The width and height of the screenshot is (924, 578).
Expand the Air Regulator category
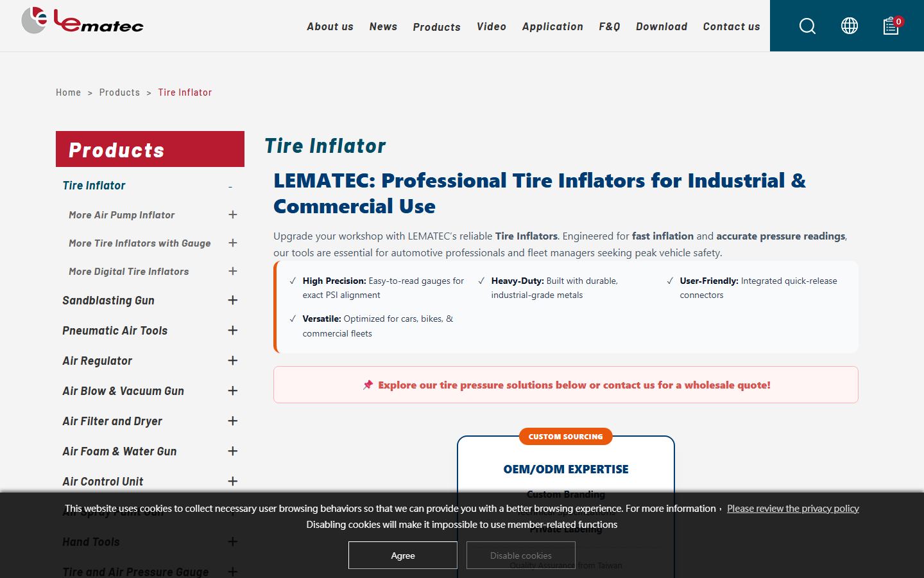coord(233,360)
